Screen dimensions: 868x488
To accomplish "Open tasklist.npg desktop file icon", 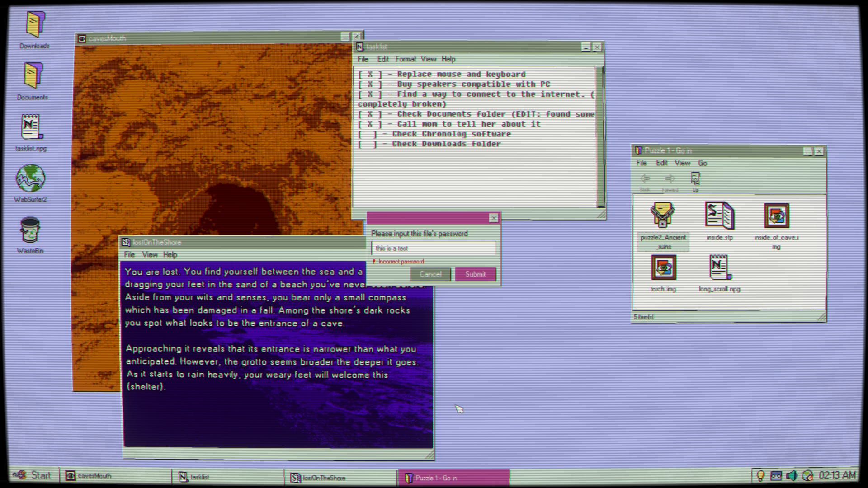I will pos(31,127).
